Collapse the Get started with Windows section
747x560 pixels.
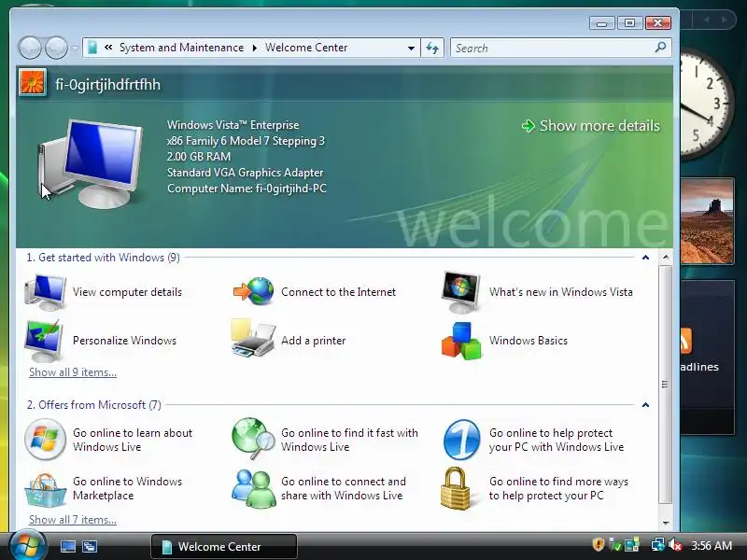(645, 258)
